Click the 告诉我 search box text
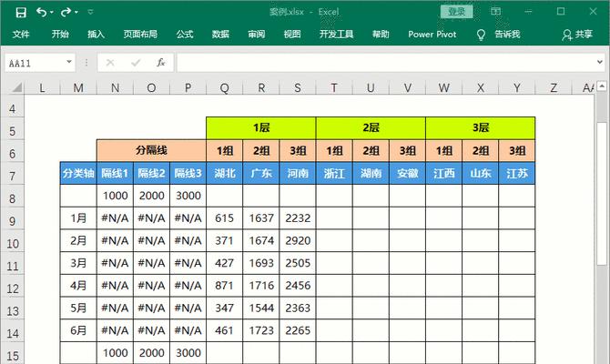The width and height of the screenshot is (610, 364). coord(507,35)
